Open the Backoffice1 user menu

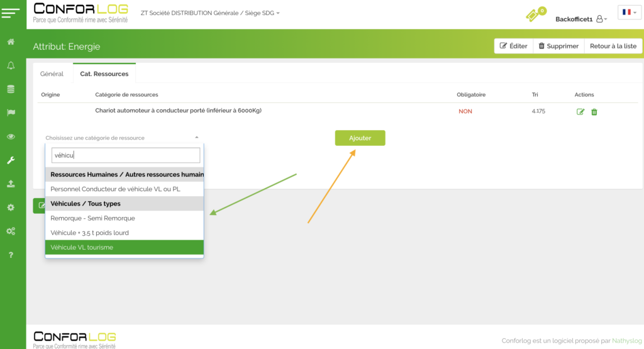[x=580, y=19]
